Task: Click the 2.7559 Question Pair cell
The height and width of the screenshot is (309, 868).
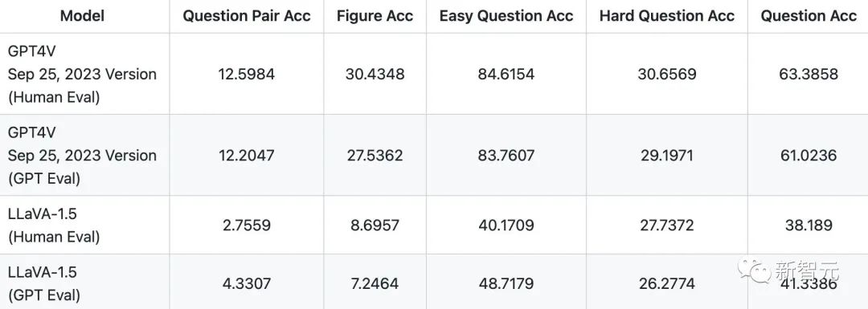Action: tap(247, 226)
